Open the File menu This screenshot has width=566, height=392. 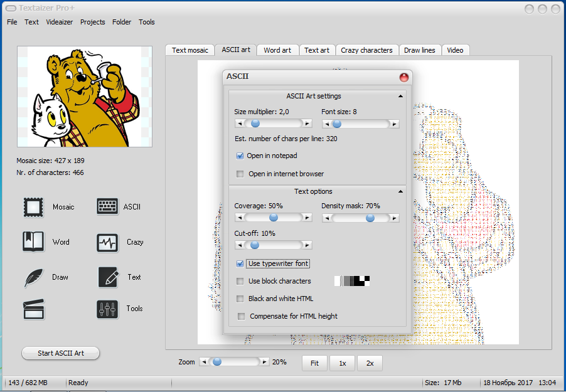coord(12,22)
